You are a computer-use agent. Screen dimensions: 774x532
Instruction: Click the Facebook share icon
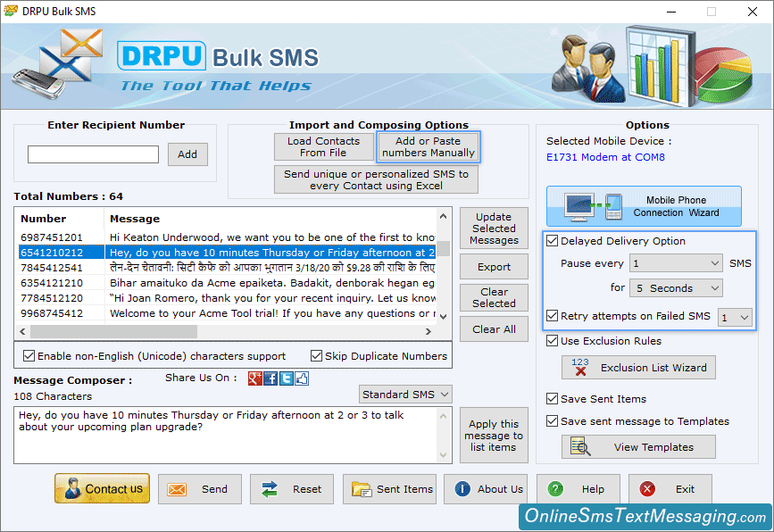(270, 378)
